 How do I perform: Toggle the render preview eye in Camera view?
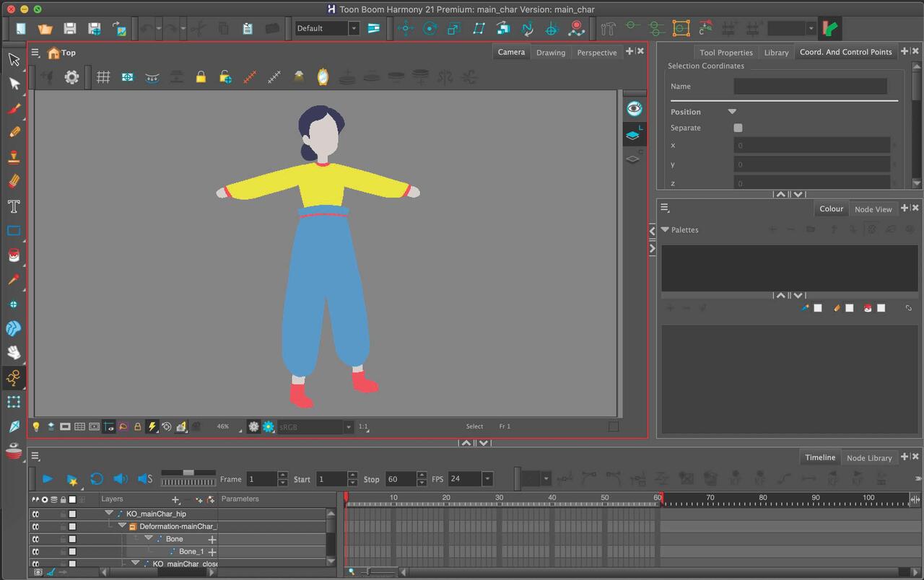(x=634, y=109)
